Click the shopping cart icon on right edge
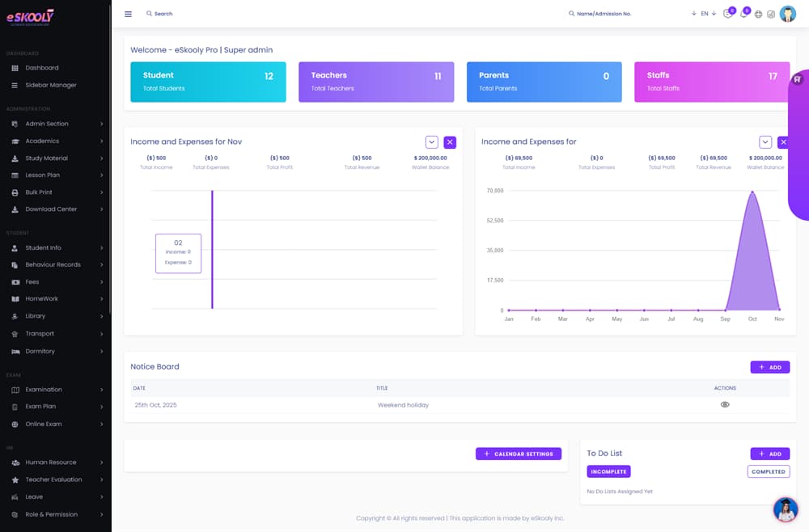The image size is (809, 532). [x=798, y=79]
